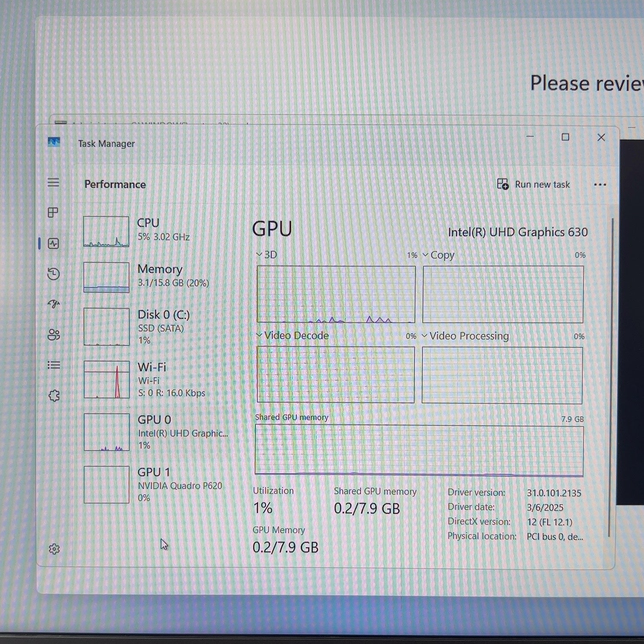Open the Video Processing engine dropdown
Screen dimensions: 644x644
pos(425,336)
